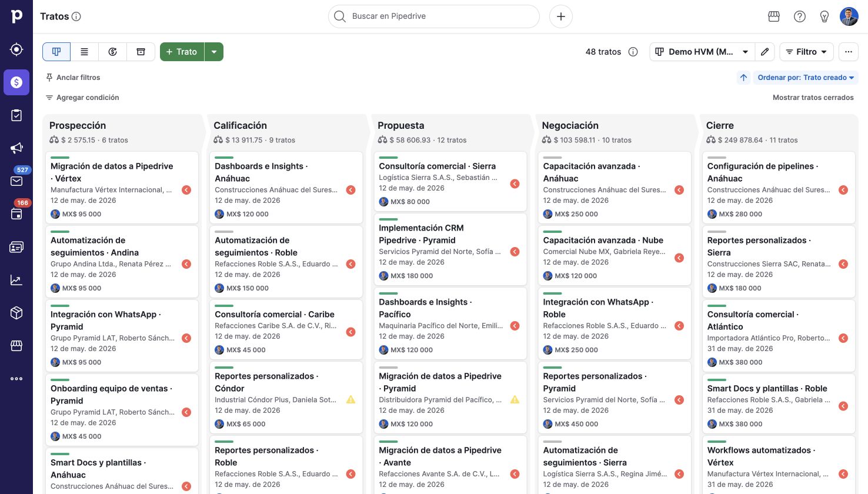Viewport: 868px width, 494px height.
Task: Click info icon beside 48 tratos
Action: pos(633,52)
